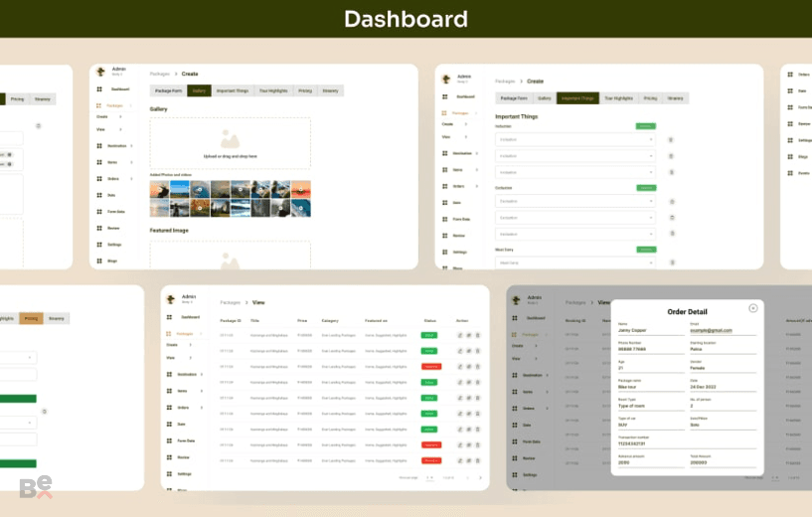Delete the third Inclusion row via trash icon

pos(672,172)
